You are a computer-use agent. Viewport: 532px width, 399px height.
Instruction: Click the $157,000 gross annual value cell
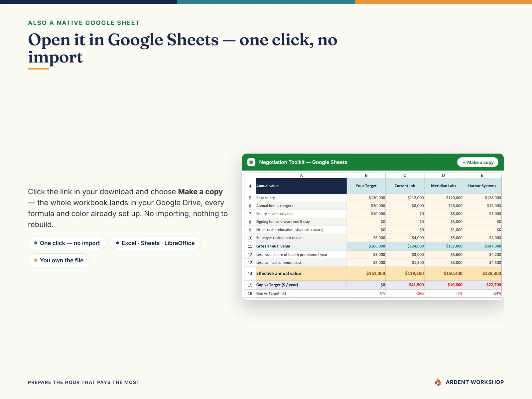click(x=444, y=246)
